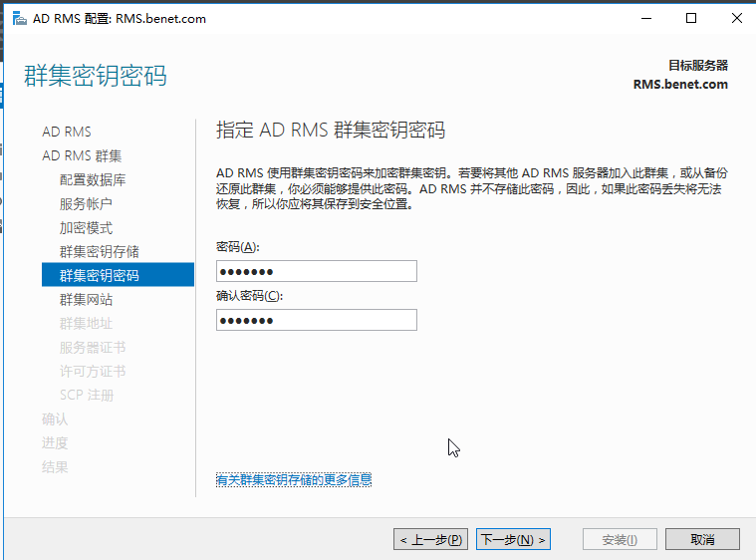Open the 有关群集密钥存储的更多信息 link
The height and width of the screenshot is (560, 756).
294,480
